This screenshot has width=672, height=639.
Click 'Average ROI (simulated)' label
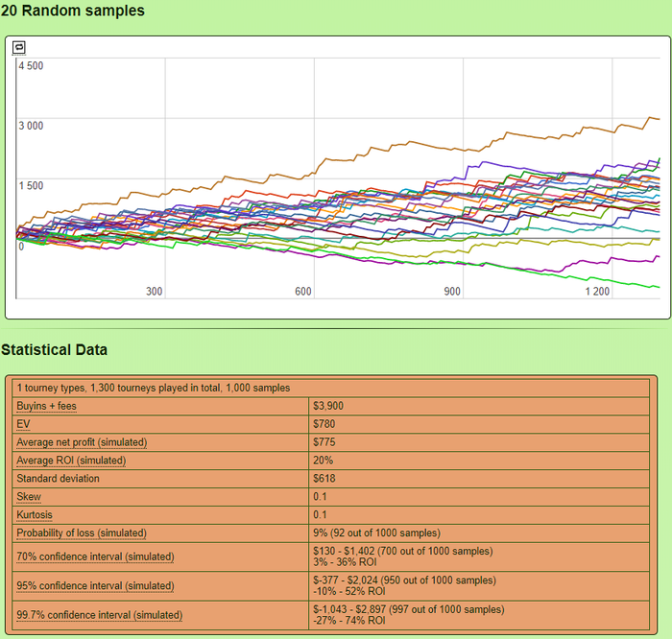tap(71, 461)
